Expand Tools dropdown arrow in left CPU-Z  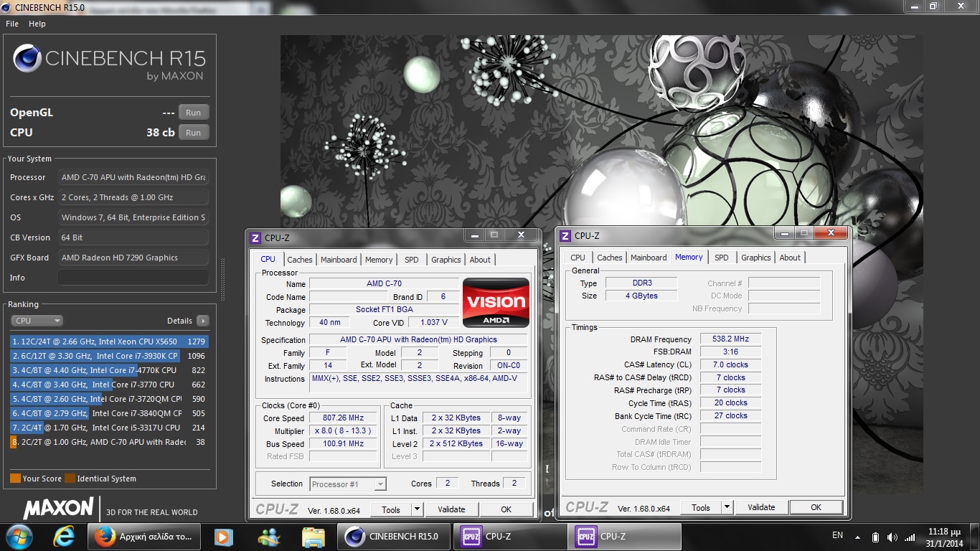(x=417, y=509)
